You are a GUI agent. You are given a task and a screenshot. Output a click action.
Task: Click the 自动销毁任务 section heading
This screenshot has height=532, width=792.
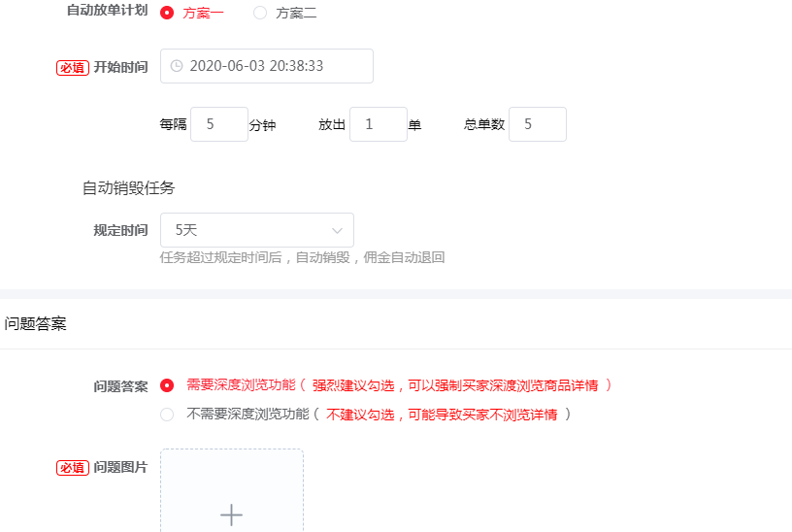tap(128, 187)
